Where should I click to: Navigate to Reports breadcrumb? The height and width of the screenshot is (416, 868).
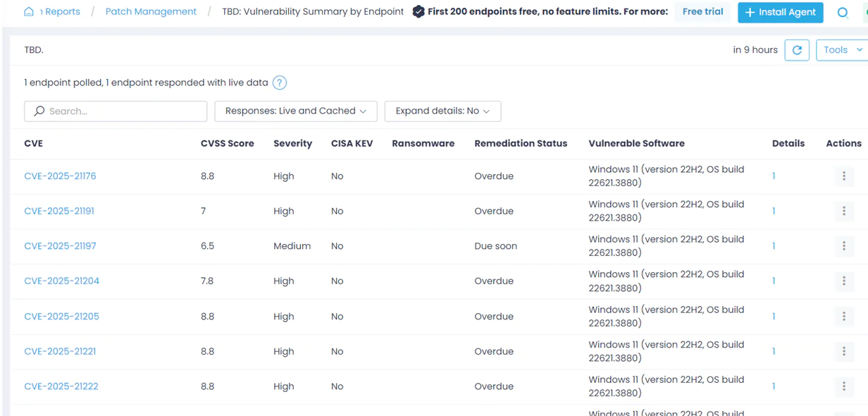pyautogui.click(x=62, y=12)
